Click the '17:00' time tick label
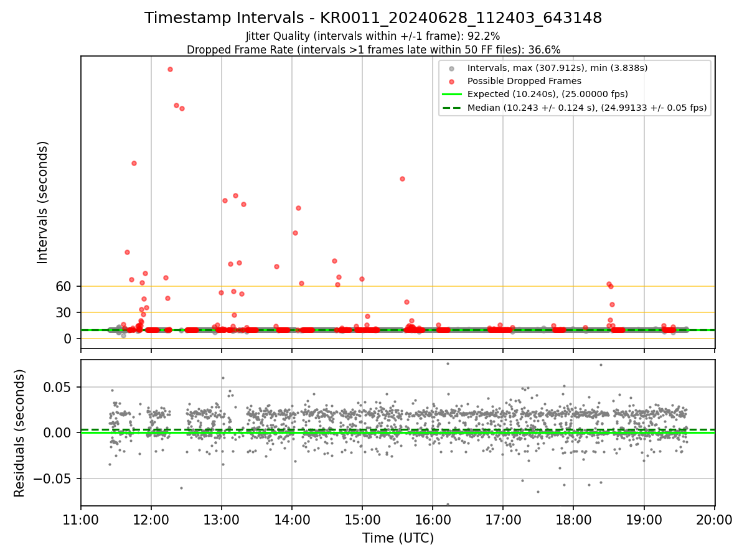This screenshot has width=747, height=560. 503,518
